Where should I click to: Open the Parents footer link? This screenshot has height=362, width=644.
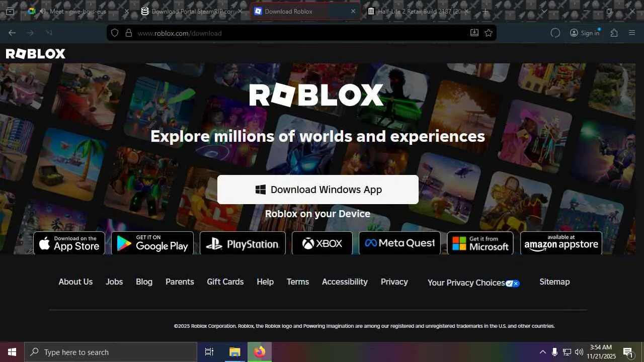pos(180,282)
